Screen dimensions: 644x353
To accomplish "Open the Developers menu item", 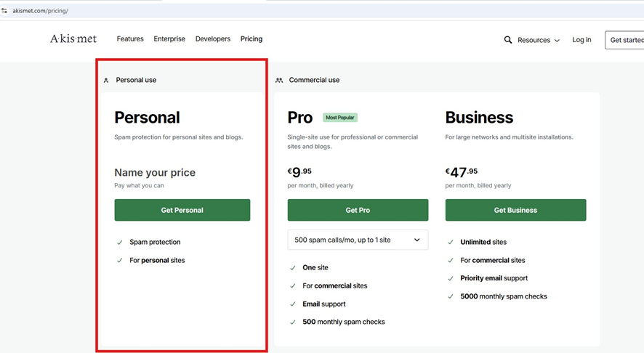I will 213,39.
